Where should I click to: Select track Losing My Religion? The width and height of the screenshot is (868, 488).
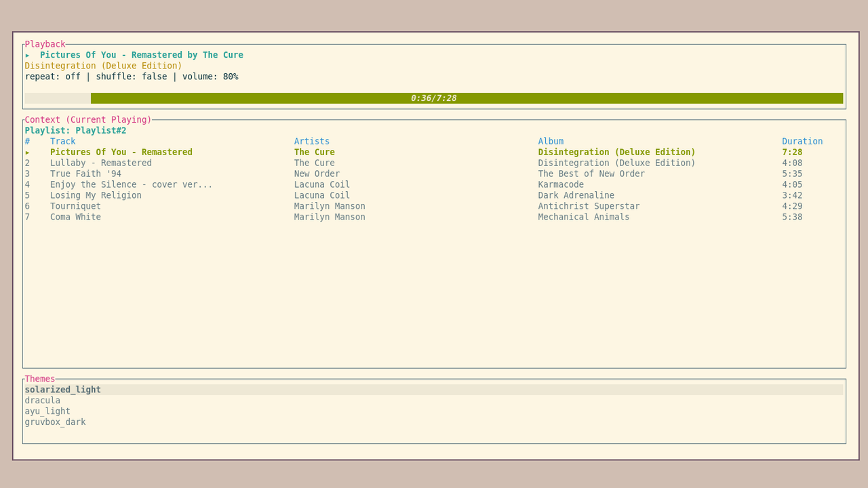pyautogui.click(x=96, y=196)
